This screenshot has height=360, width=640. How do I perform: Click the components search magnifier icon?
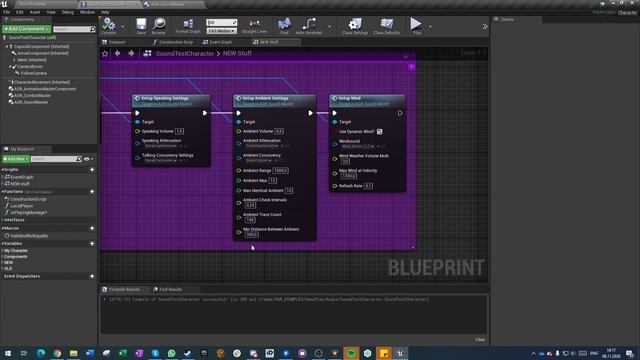pyautogui.click(x=93, y=29)
